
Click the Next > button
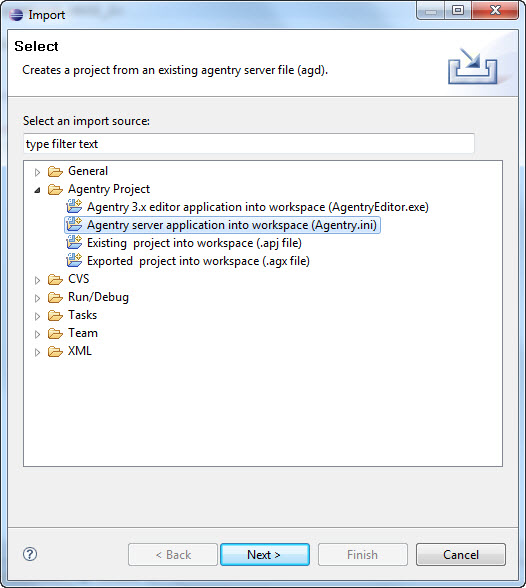click(x=265, y=554)
